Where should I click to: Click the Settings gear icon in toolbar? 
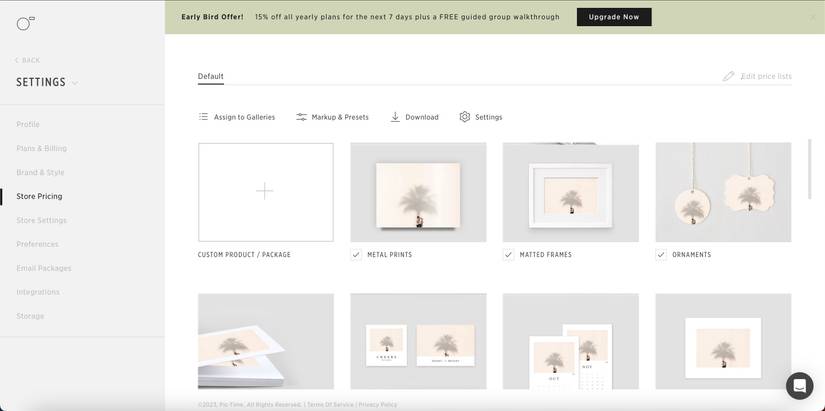465,117
